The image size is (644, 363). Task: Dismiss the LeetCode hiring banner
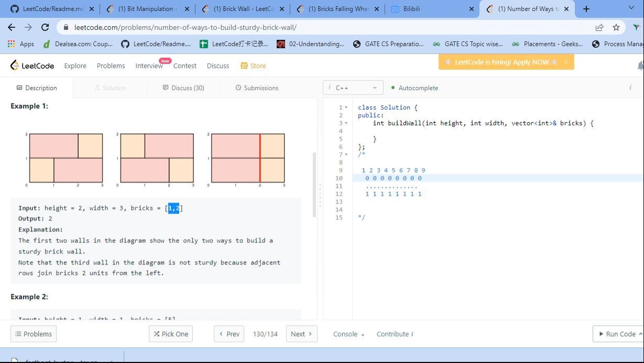tap(565, 62)
